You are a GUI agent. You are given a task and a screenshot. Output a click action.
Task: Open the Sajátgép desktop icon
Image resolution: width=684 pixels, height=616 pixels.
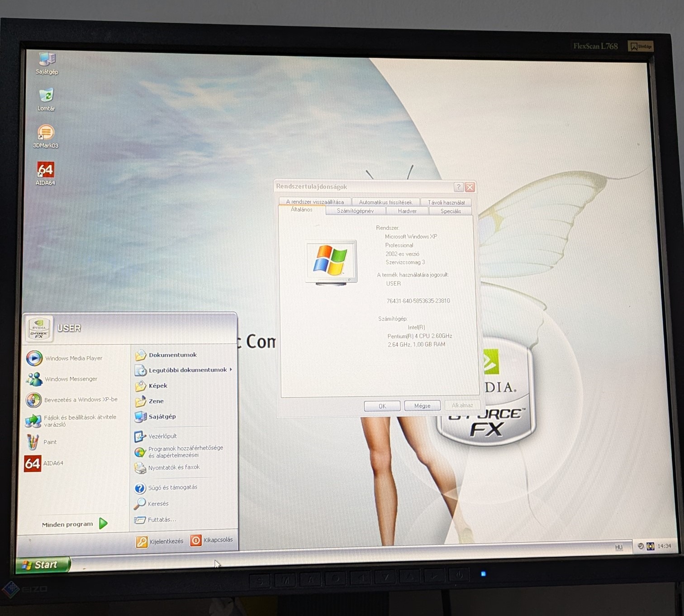[47, 63]
